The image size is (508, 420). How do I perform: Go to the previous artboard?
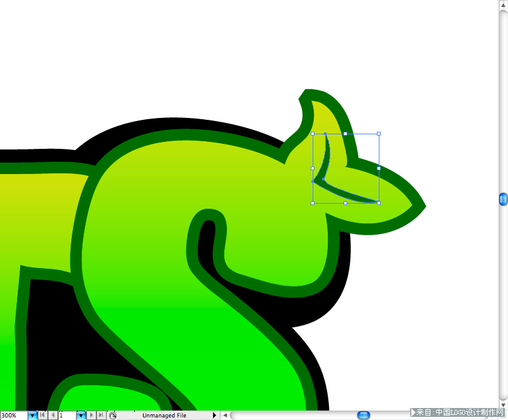point(53,415)
